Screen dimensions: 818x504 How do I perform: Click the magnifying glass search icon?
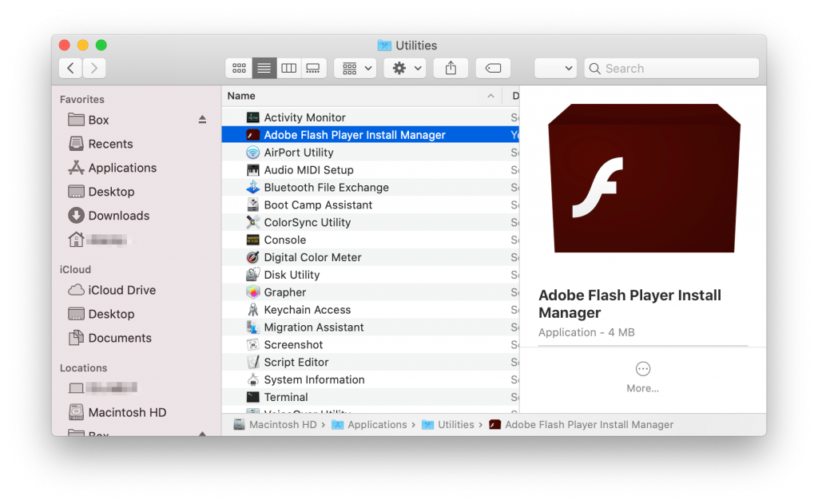(594, 69)
